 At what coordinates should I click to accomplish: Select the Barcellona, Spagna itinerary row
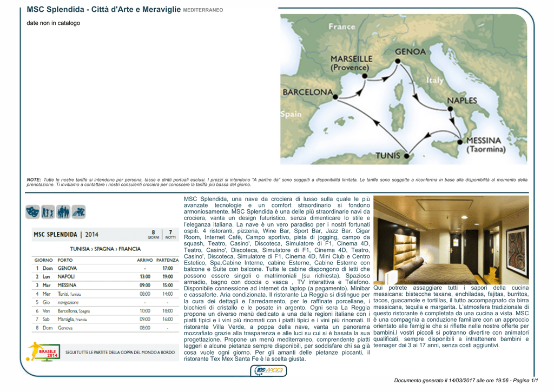(x=105, y=311)
